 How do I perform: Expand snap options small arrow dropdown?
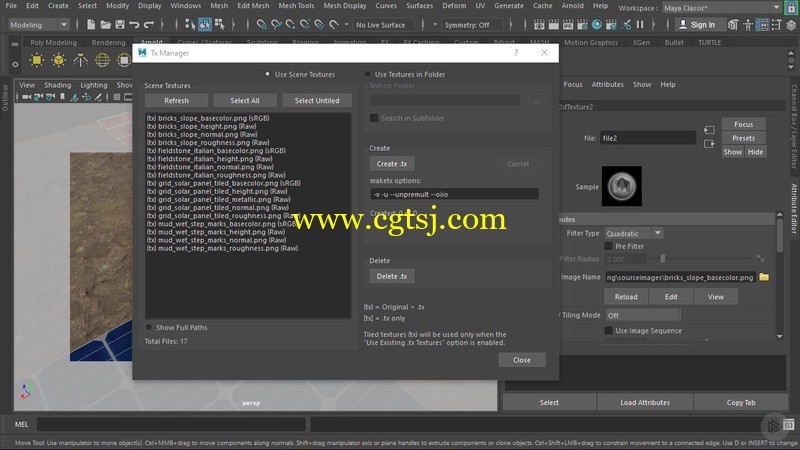tap(346, 24)
